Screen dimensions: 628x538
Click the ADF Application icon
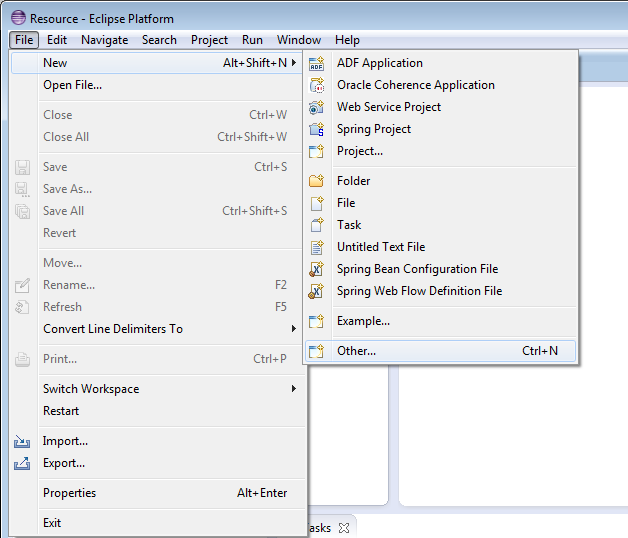(317, 63)
